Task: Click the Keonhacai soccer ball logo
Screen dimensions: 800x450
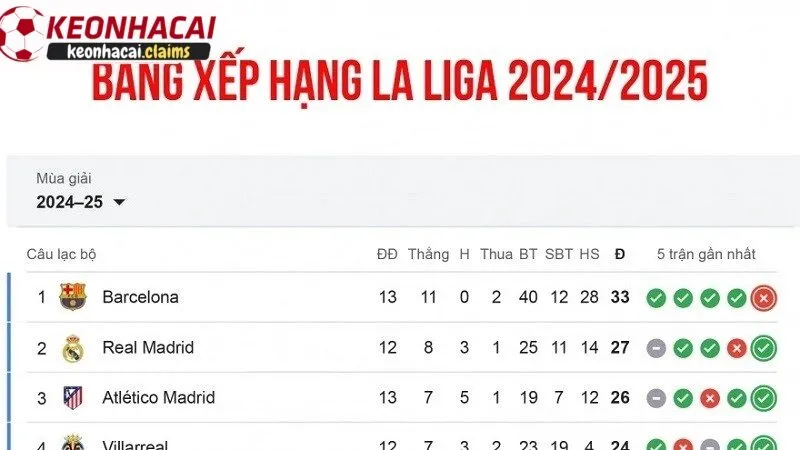Action: tap(22, 33)
